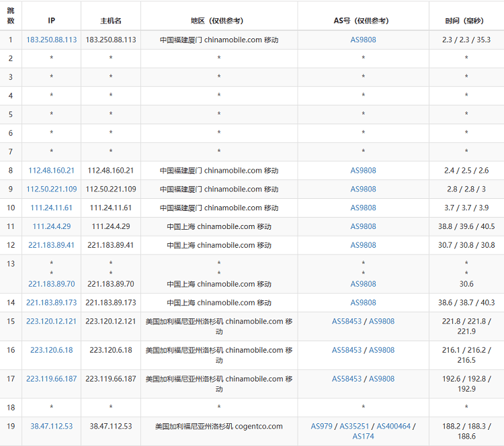Click time value 38.8 / 39.6 / 40.5
The height and width of the screenshot is (446, 504).
click(x=466, y=226)
